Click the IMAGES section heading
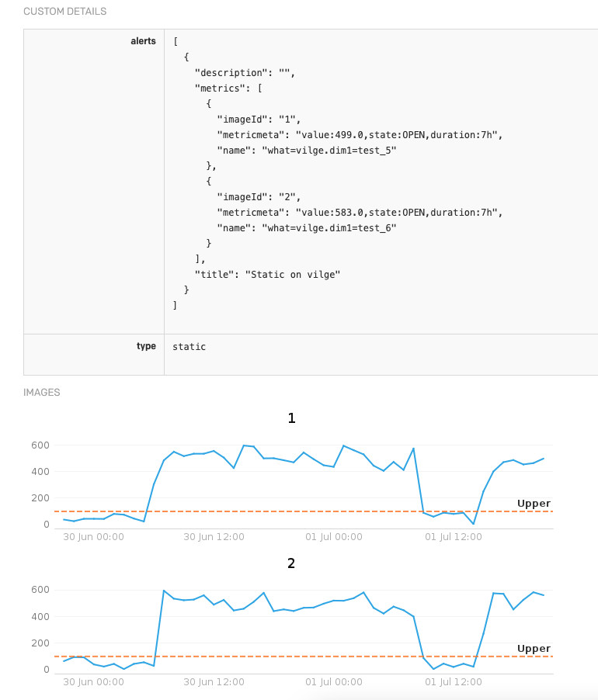The height and width of the screenshot is (700, 598). point(41,393)
